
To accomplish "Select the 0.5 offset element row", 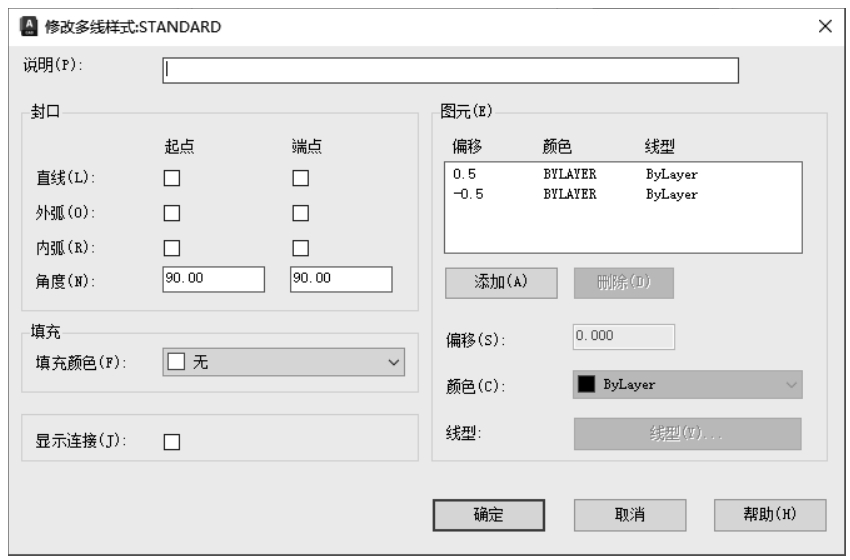I will (x=620, y=174).
